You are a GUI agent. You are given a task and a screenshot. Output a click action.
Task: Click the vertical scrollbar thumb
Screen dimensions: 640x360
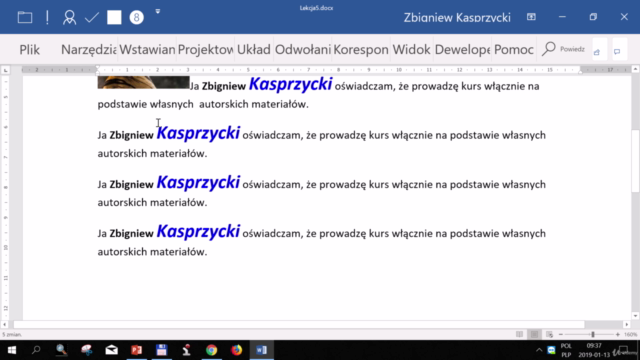point(635,160)
